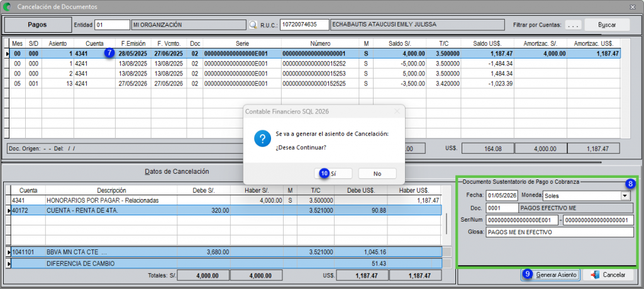
Task: Click HONORARIOS POR PAGAR - Relacionadas row
Action: click(225, 200)
